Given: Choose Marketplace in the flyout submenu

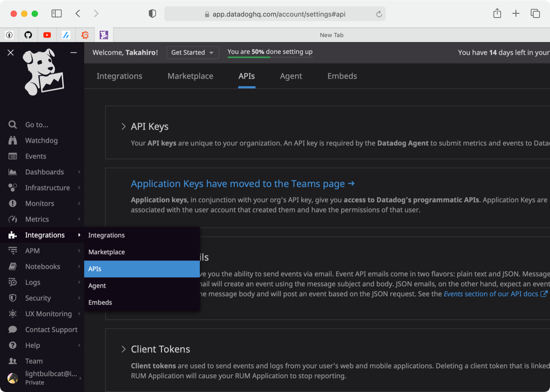Looking at the screenshot, I should tap(142, 252).
